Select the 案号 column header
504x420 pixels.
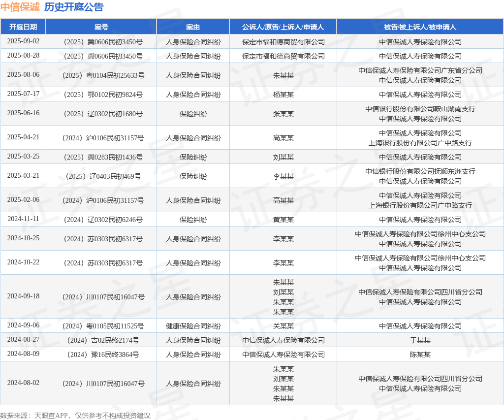click(x=101, y=27)
